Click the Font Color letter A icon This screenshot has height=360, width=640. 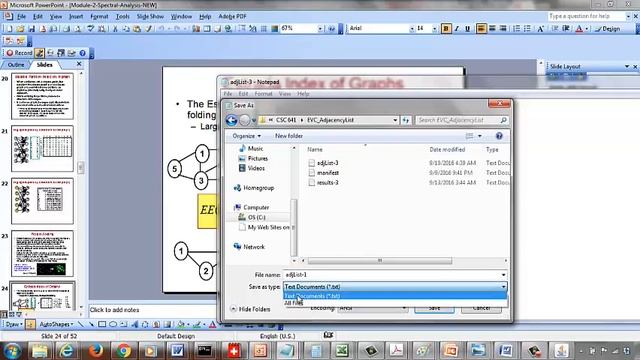(579, 29)
